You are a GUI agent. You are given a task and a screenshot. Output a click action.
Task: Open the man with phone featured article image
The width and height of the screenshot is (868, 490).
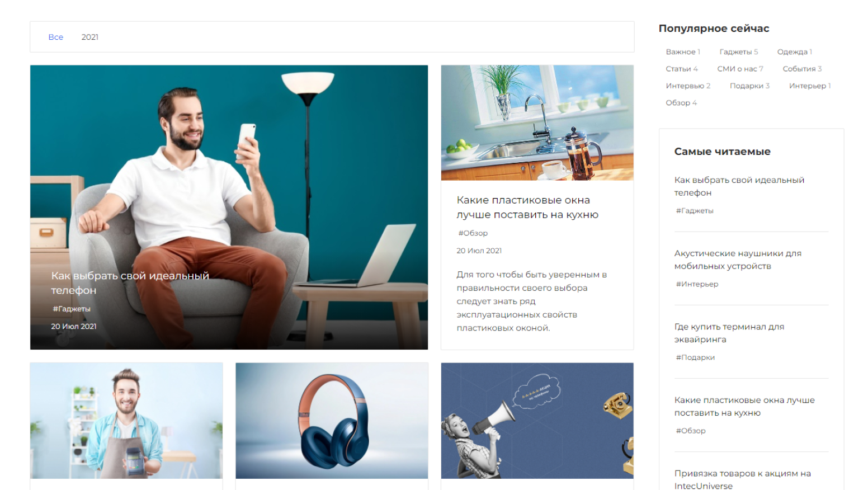click(x=229, y=207)
